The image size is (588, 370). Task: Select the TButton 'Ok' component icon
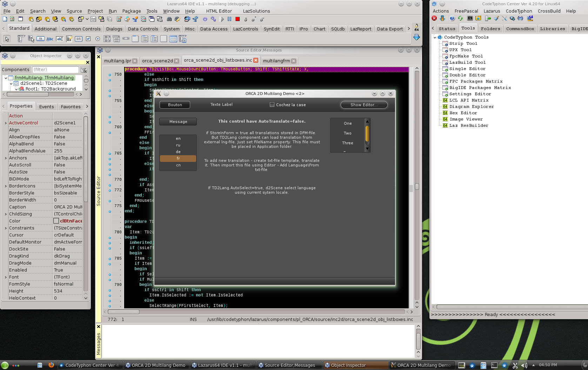(40, 39)
